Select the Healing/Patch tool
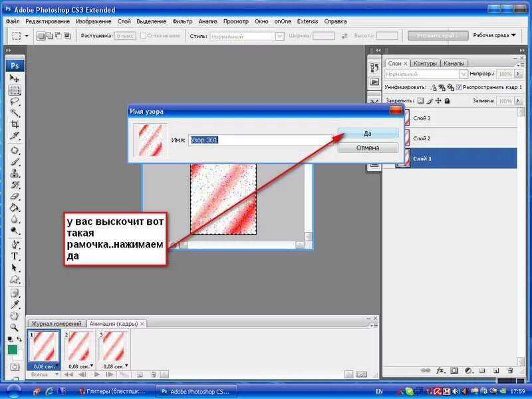 pyautogui.click(x=14, y=150)
